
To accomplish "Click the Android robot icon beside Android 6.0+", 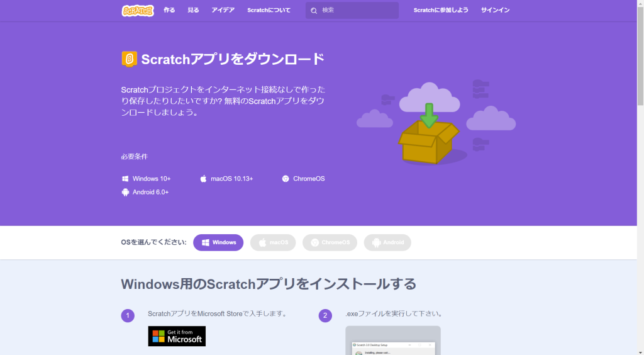I will (x=125, y=192).
